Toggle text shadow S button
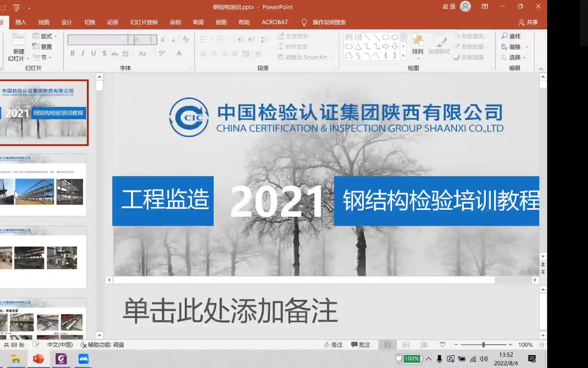This screenshot has height=368, width=588. tap(104, 53)
